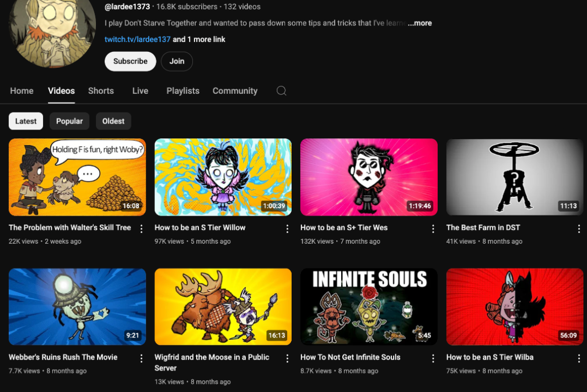Subscribe to the lardee1373 channel
This screenshot has height=392, width=587.
(x=130, y=61)
